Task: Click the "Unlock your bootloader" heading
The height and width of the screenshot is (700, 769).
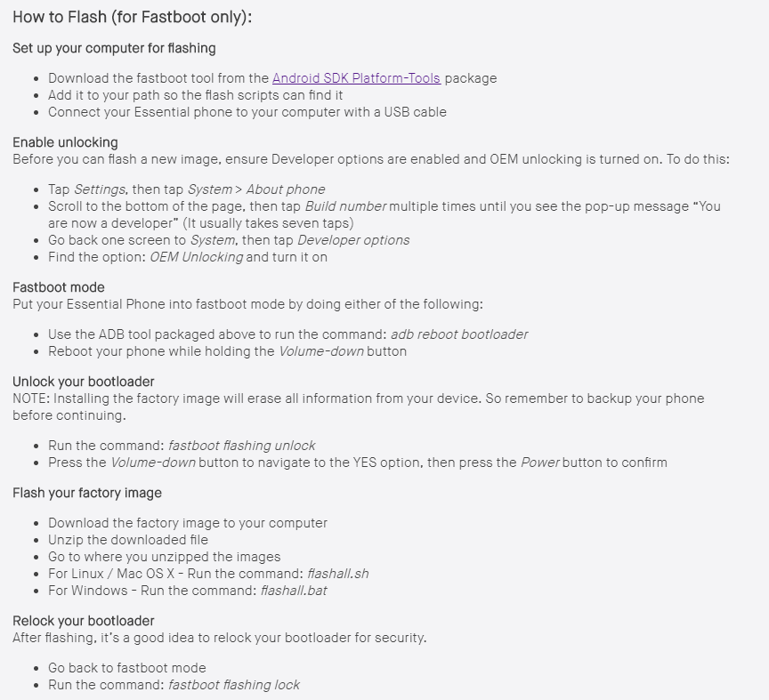Action: tap(84, 382)
